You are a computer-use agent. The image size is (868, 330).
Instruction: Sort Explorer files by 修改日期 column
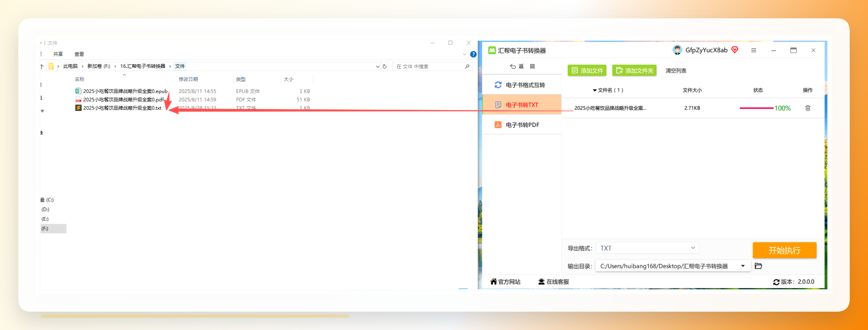tap(188, 79)
